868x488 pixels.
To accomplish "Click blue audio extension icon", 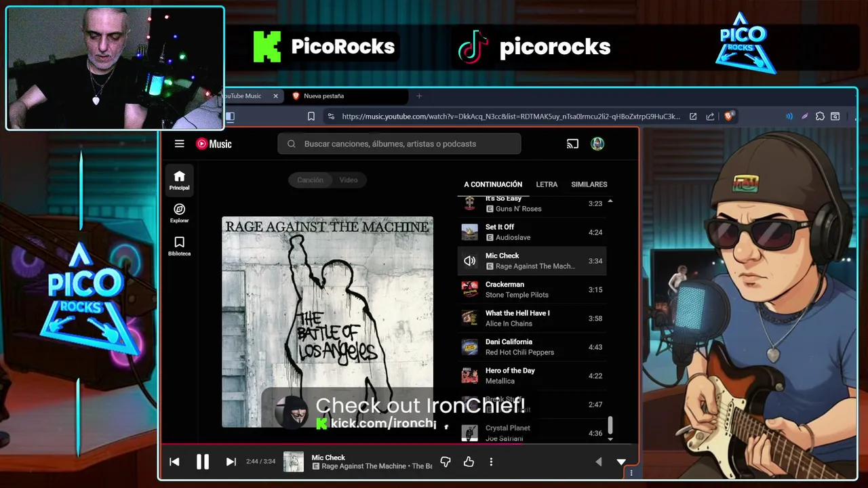I will [789, 117].
